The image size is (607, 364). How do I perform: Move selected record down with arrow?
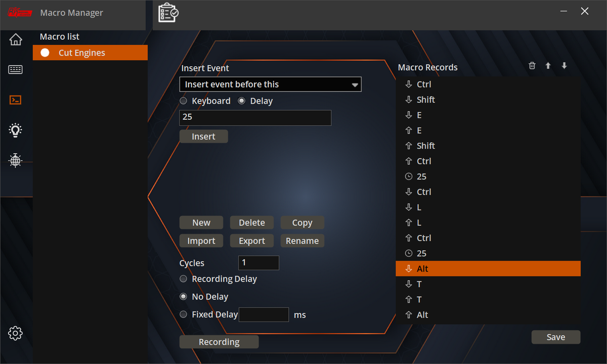(564, 66)
